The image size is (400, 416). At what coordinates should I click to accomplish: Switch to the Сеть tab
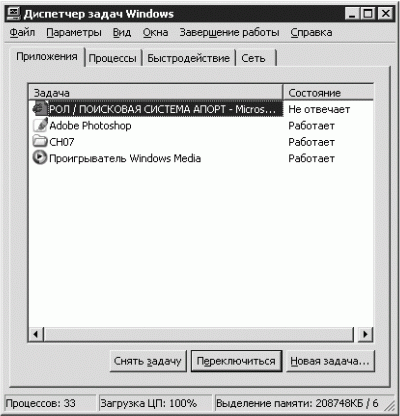255,58
